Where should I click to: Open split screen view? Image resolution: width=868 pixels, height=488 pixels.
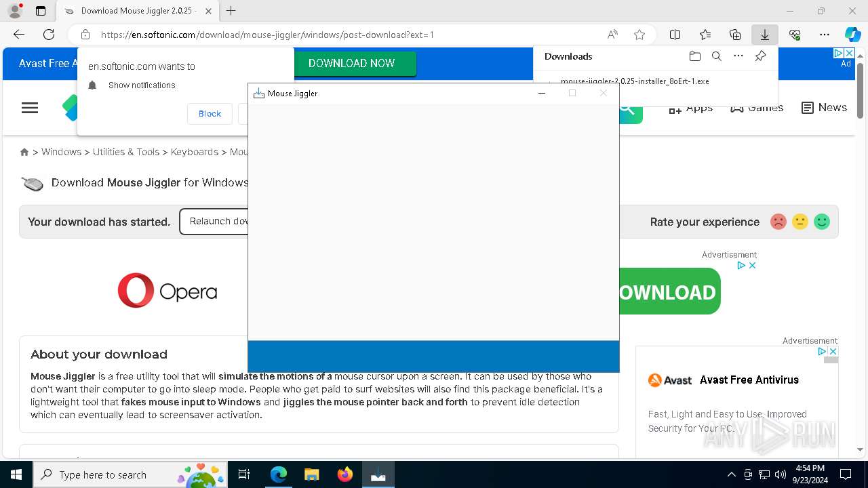point(675,35)
